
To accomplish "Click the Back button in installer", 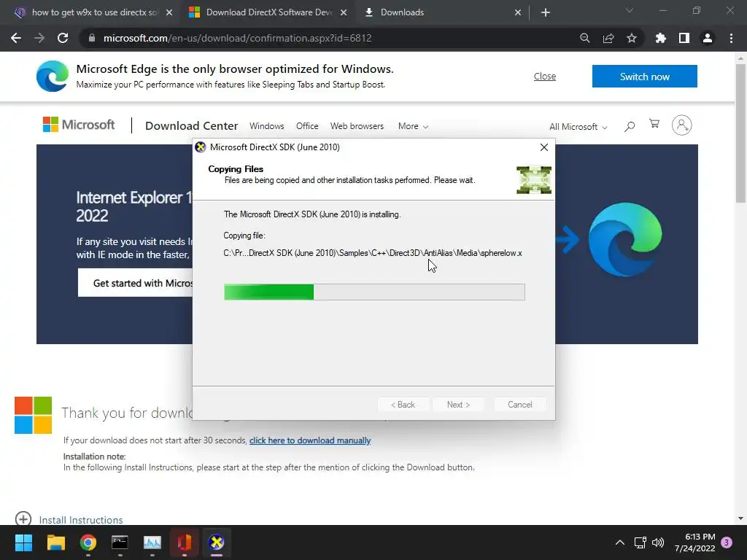I will (x=403, y=404).
